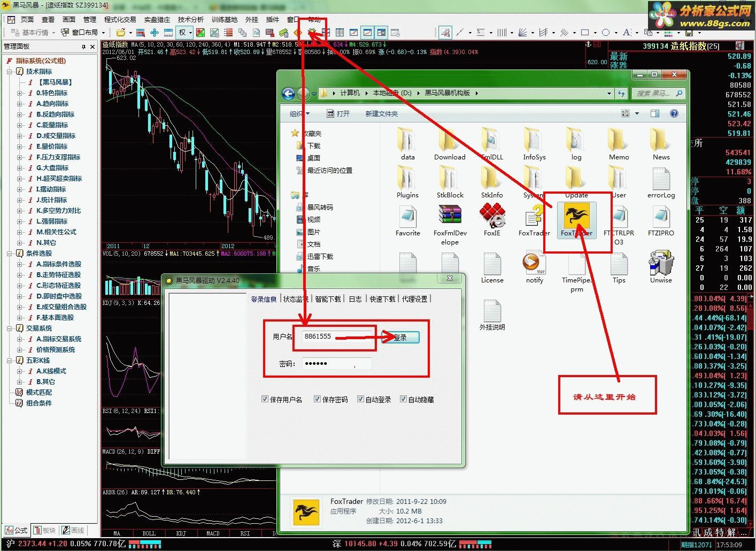The width and height of the screenshot is (756, 551).
Task: Select the ellipse drawing tool
Action: 606,33
